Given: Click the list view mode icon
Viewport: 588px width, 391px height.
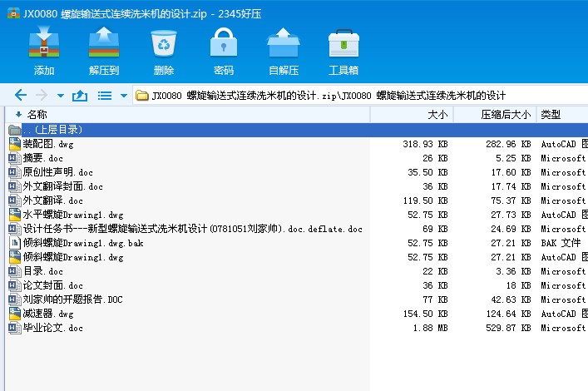Looking at the screenshot, I should pos(105,96).
